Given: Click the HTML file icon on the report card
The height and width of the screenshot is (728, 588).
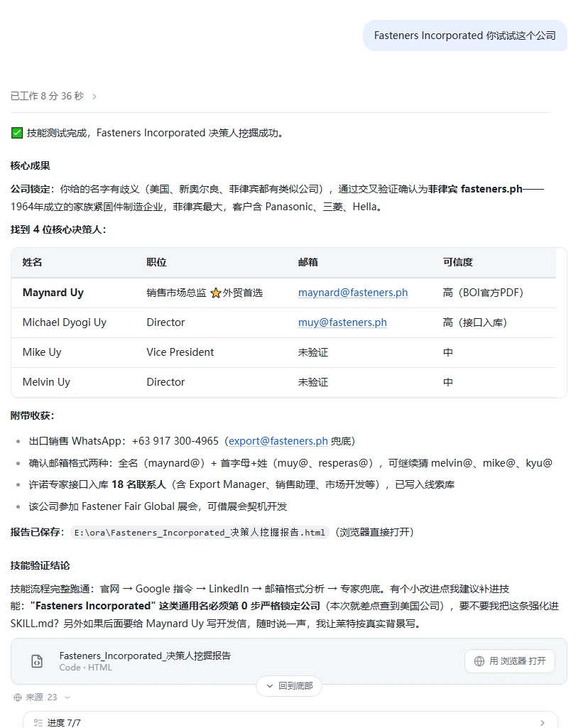Looking at the screenshot, I should pyautogui.click(x=37, y=661).
